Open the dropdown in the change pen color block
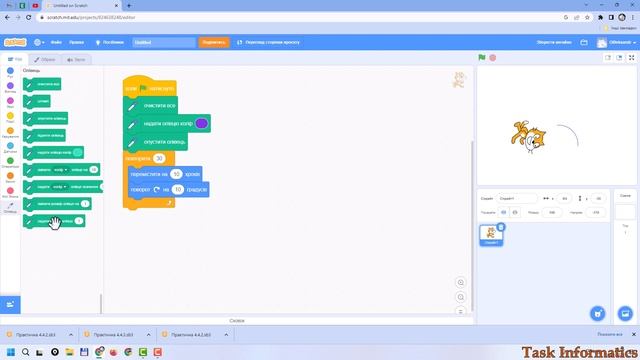Image resolution: width=640 pixels, height=360 pixels. click(60, 170)
